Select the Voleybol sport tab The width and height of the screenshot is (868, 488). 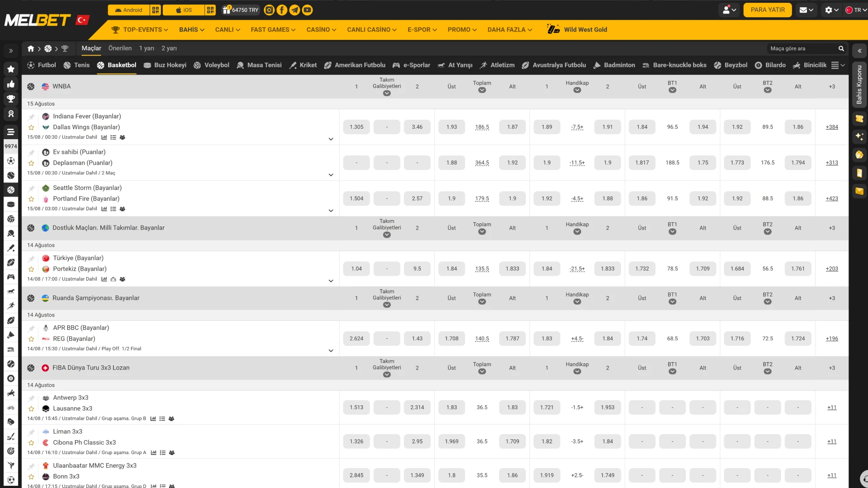211,65
